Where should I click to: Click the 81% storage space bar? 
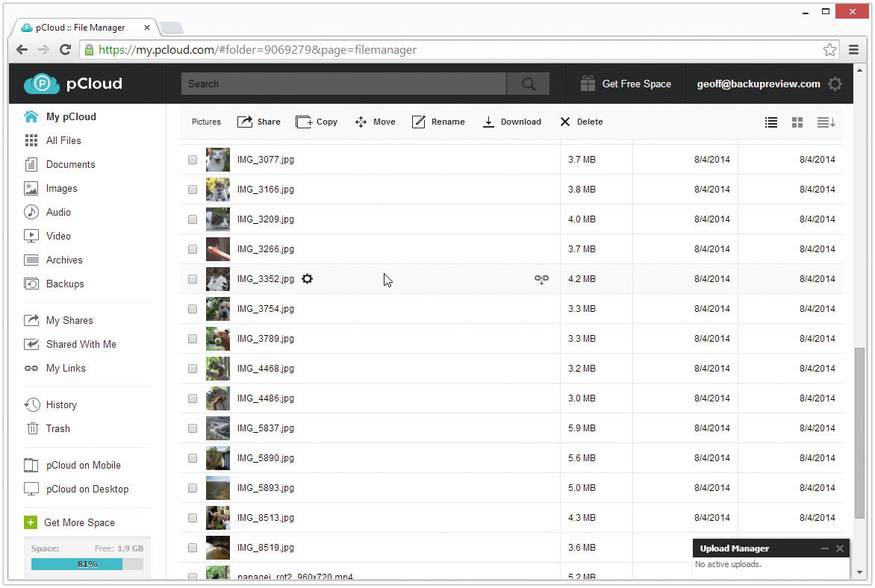point(87,564)
